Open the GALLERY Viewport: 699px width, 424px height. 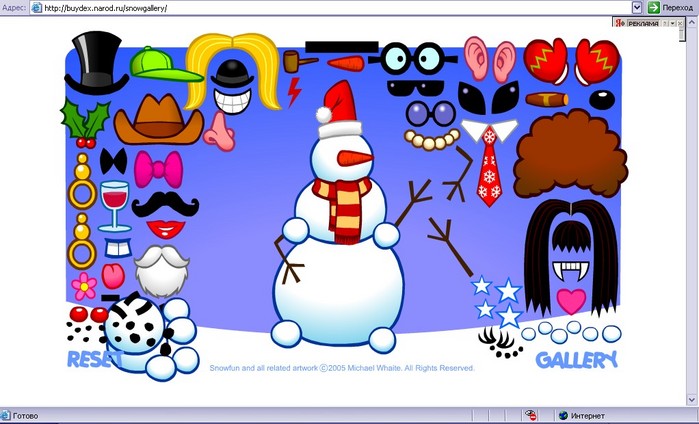point(576,360)
